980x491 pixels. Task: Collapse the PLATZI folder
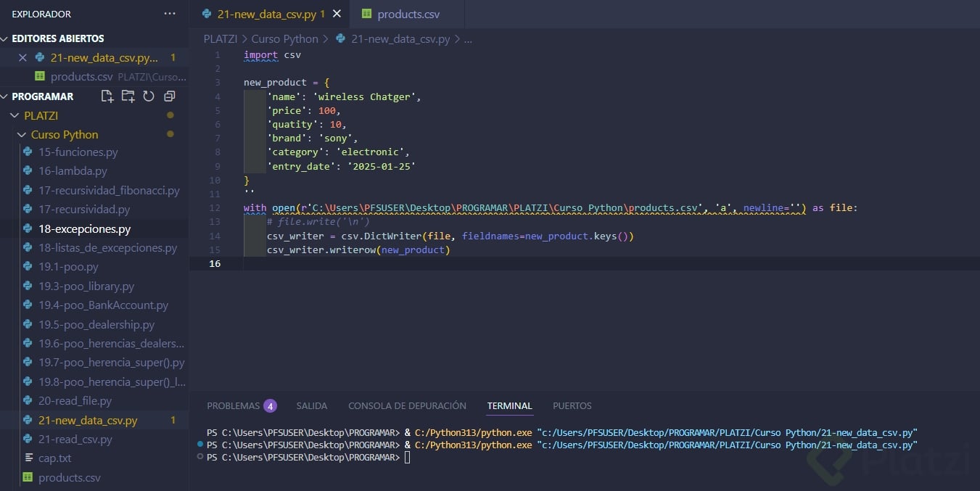point(41,115)
